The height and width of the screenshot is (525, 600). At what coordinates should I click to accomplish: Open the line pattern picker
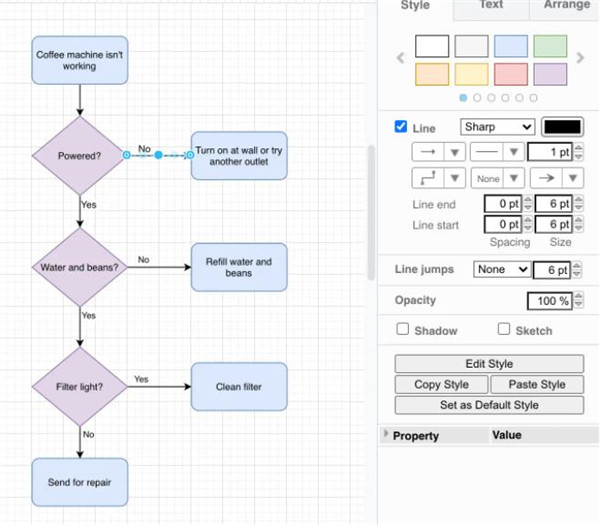498,152
